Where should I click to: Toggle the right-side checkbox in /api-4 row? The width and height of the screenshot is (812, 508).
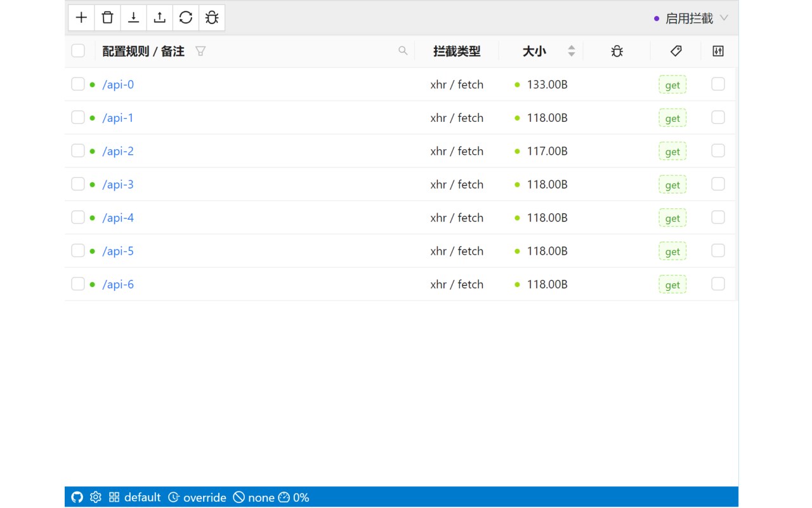718,217
